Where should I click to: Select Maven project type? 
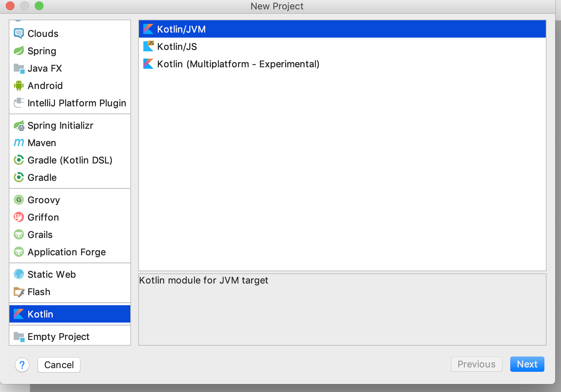42,143
